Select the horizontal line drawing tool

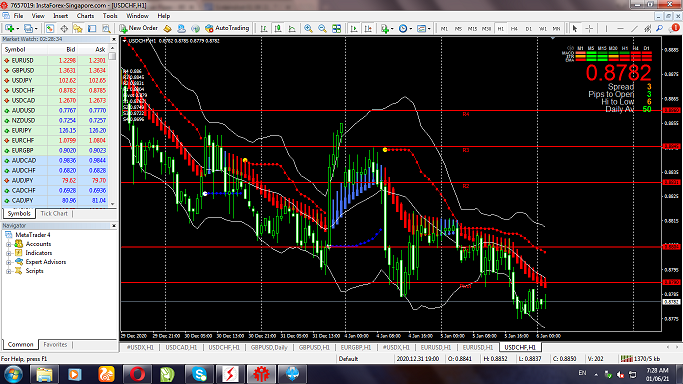point(620,28)
